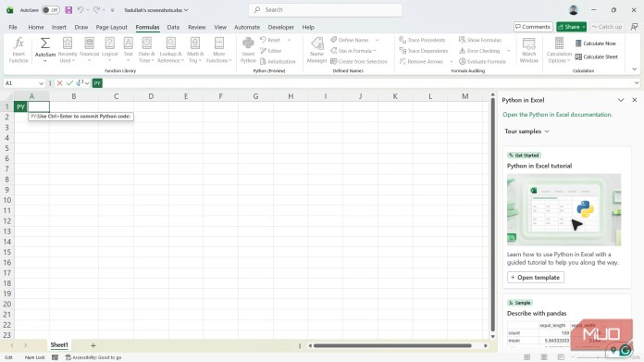Toggle Show Formulas
The image size is (644, 362).
coord(480,40)
